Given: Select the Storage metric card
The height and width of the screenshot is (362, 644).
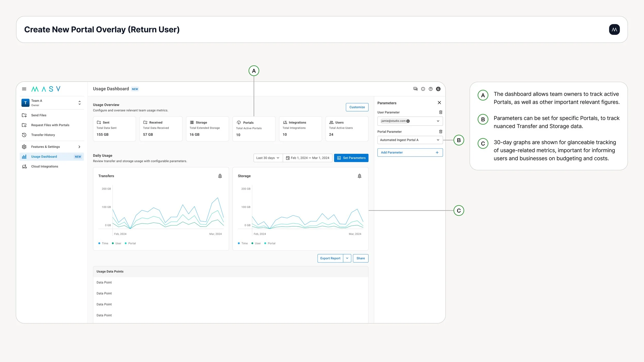Looking at the screenshot, I should tap(207, 129).
